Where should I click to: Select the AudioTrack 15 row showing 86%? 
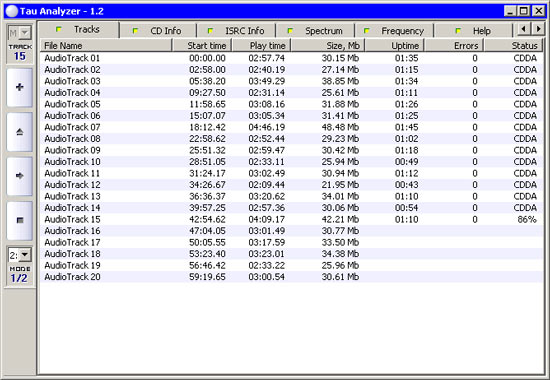[x=292, y=219]
